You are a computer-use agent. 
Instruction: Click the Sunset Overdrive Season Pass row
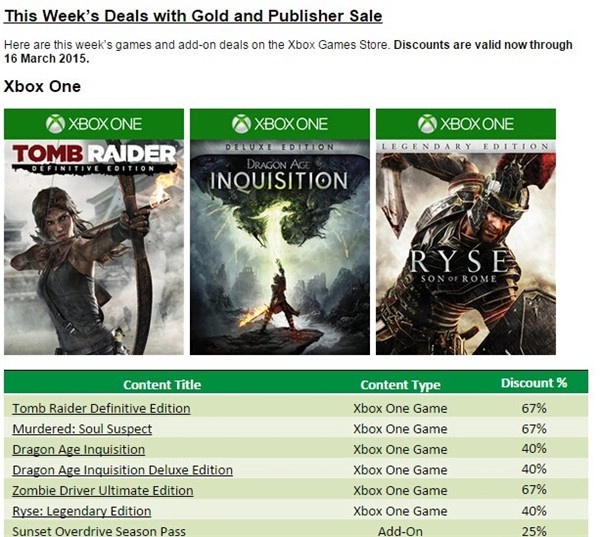[x=98, y=530]
